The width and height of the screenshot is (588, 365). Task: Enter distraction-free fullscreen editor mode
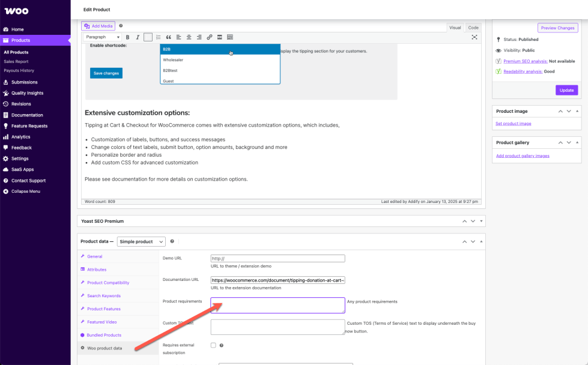(474, 37)
